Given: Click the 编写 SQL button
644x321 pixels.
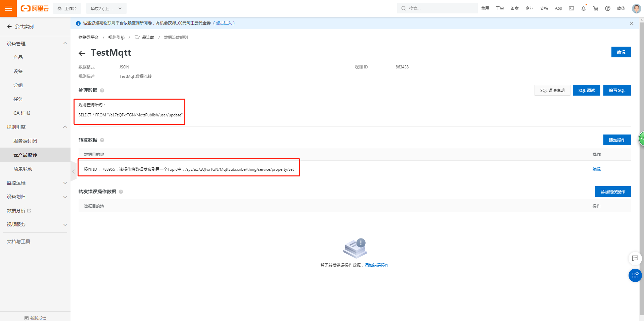Looking at the screenshot, I should (x=617, y=90).
